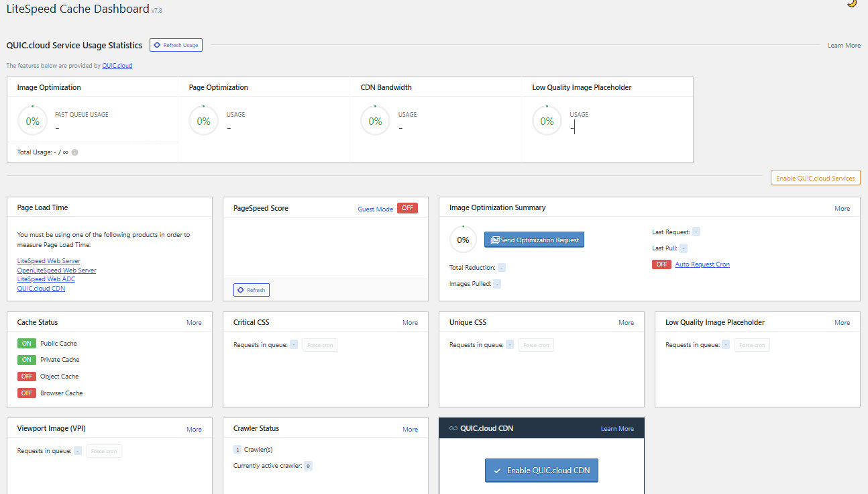
Task: Click the infinity icon beside QUIC.cloud CDN
Action: [x=453, y=428]
